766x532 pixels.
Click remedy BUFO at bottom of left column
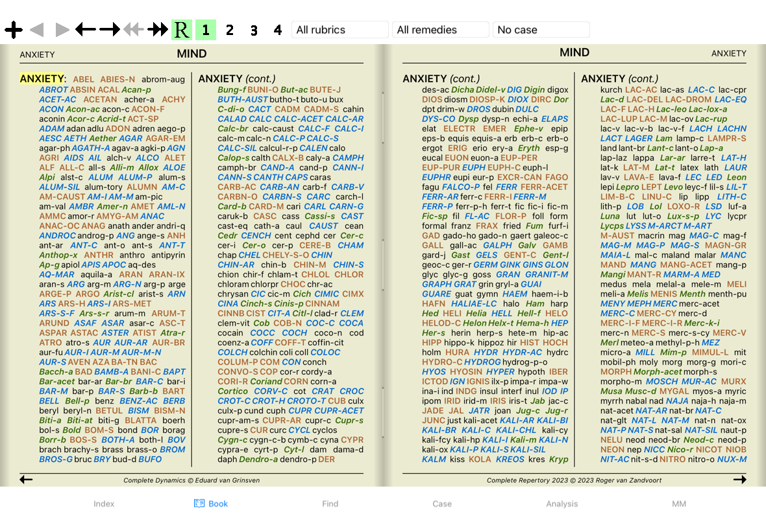[150, 459]
